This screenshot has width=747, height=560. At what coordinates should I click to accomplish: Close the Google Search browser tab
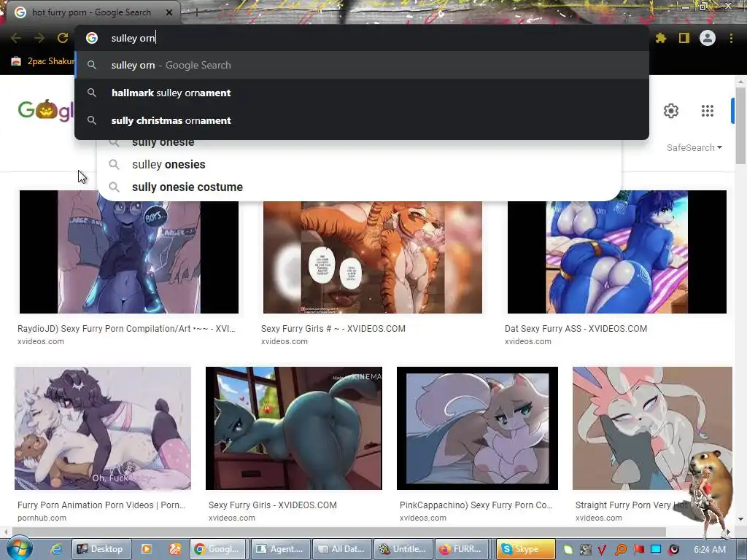coord(169,12)
